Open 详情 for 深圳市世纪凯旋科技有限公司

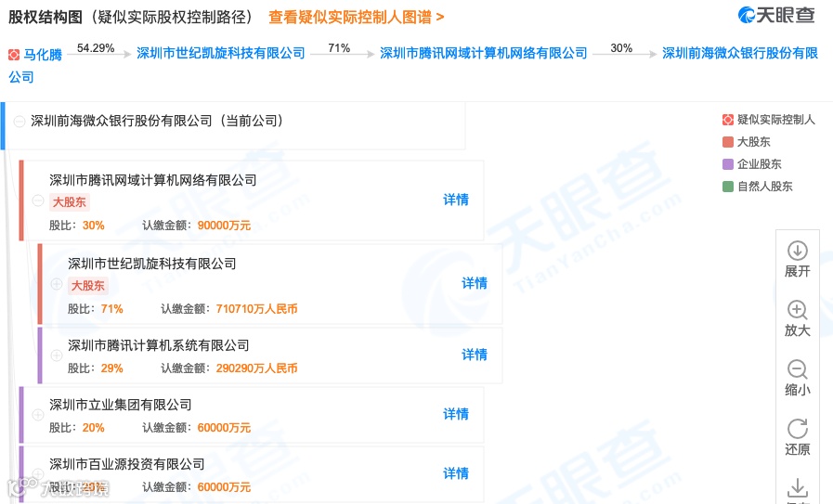click(475, 283)
